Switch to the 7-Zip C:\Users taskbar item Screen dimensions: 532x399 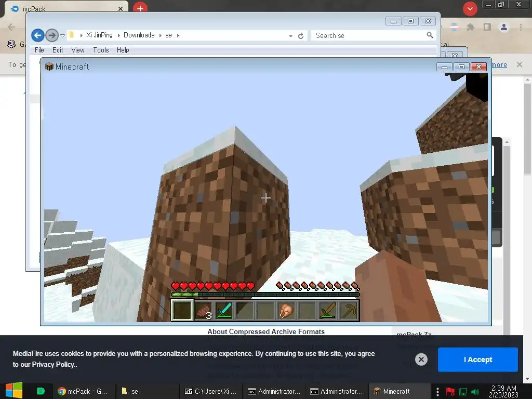(x=211, y=391)
